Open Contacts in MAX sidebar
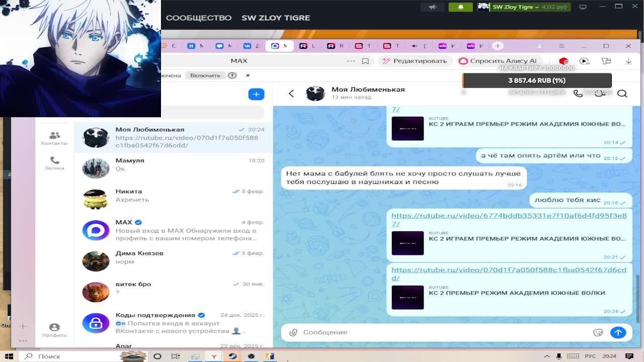Screen dimensions: 644x362 pyautogui.click(x=54, y=138)
